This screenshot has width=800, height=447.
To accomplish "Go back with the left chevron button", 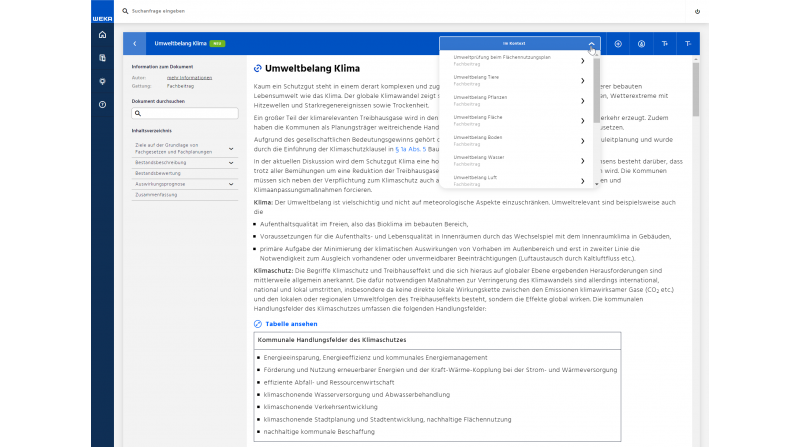I will [x=135, y=43].
